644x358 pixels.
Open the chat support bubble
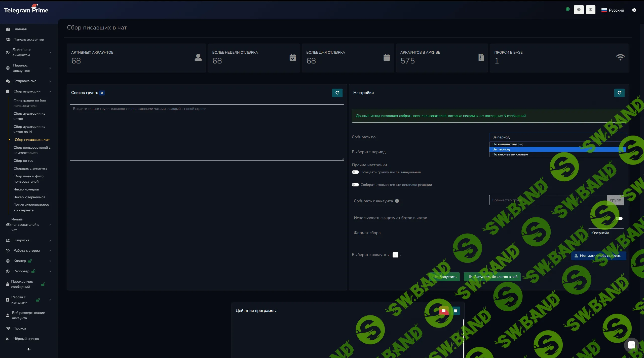[631, 345]
